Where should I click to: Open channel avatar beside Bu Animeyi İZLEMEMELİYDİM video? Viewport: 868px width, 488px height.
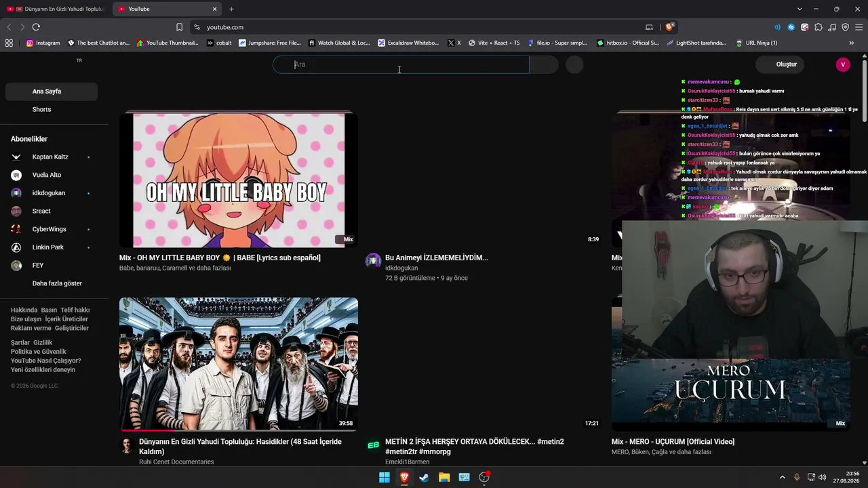pyautogui.click(x=373, y=261)
